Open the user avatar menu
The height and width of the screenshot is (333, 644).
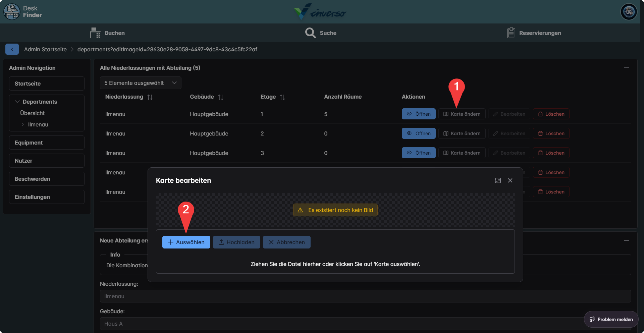pyautogui.click(x=629, y=12)
